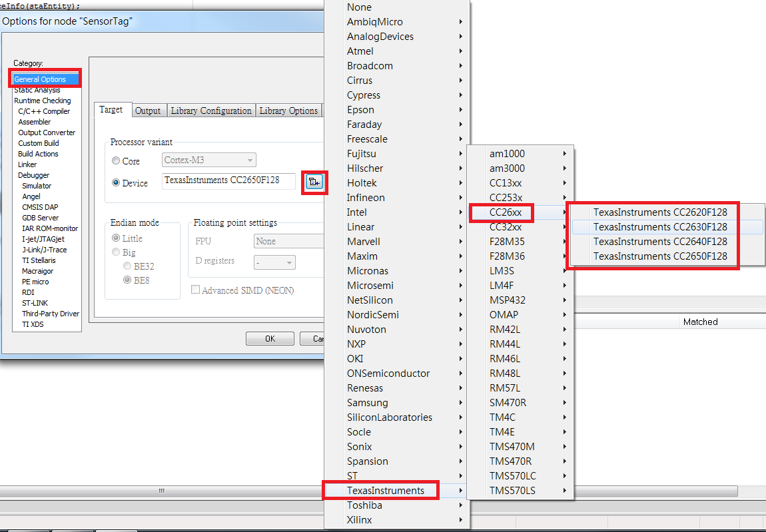The height and width of the screenshot is (532, 766).
Task: Expand the NXP vendor submenu
Action: [397, 344]
